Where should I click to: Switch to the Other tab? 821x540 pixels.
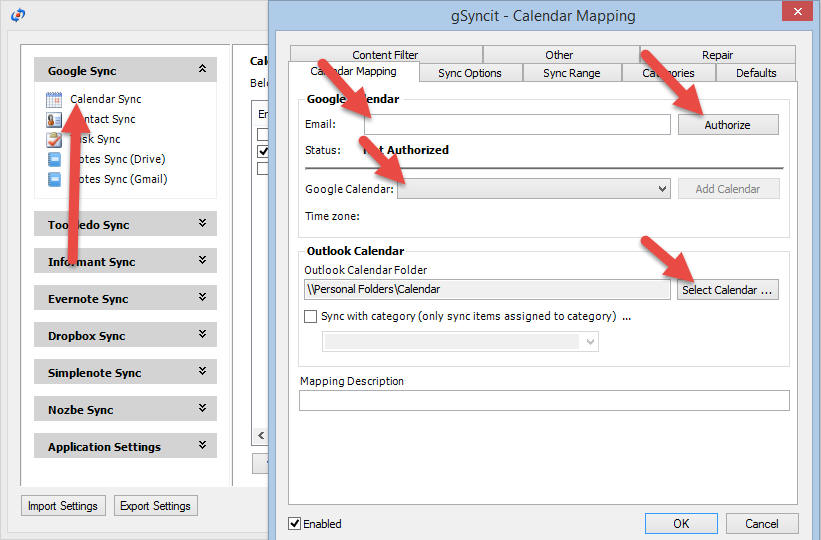point(560,54)
